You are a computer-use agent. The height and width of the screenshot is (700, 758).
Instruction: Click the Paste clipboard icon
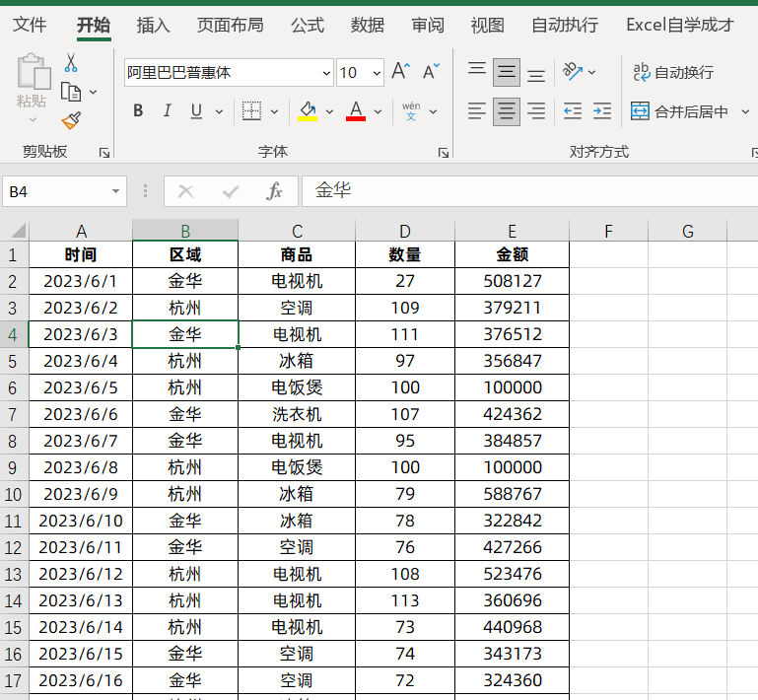click(x=33, y=73)
